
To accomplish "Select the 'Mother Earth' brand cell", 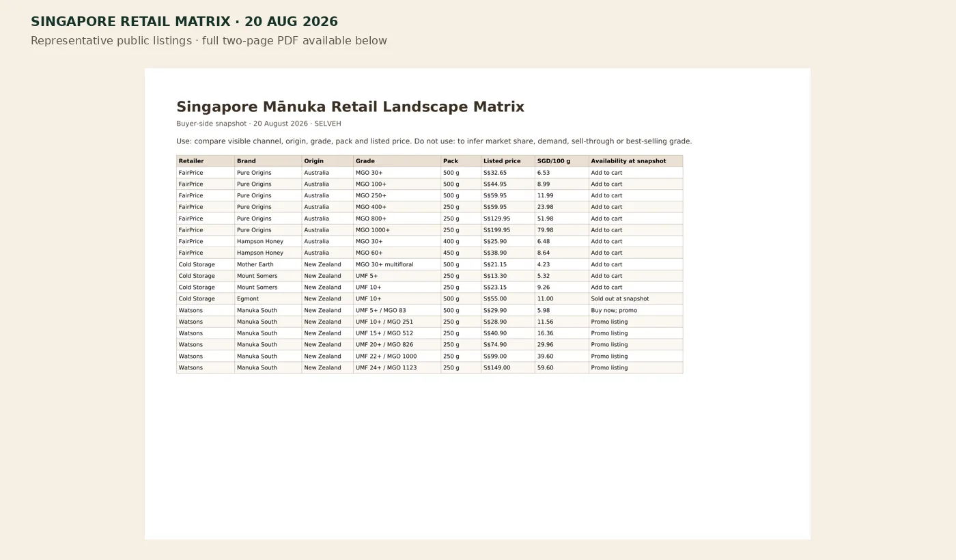I will click(x=268, y=264).
